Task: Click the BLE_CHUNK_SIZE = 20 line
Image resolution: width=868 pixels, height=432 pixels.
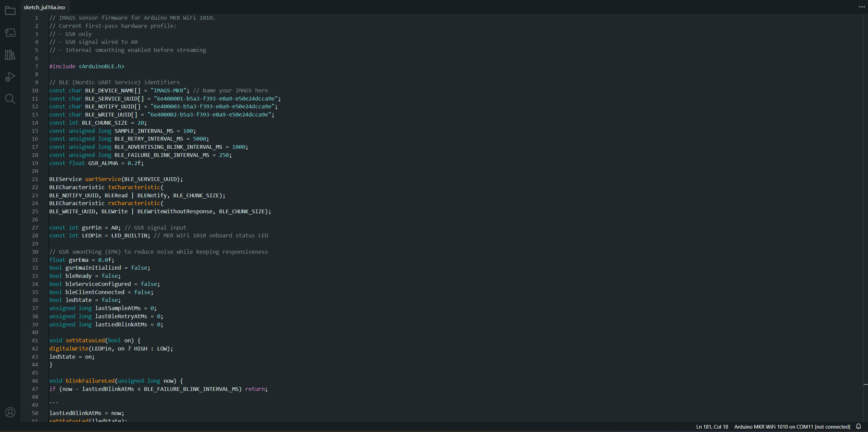Action: (98, 123)
